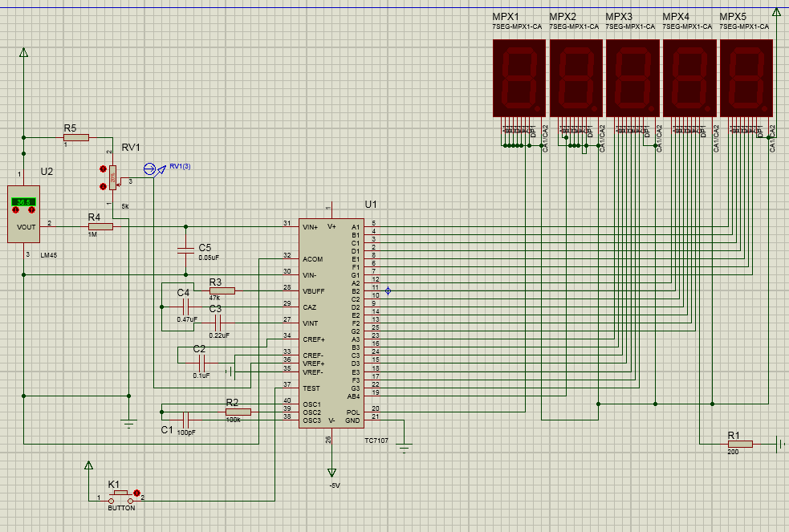Click the 0.1uF value of C2
The height and width of the screenshot is (532, 789).
tap(201, 376)
